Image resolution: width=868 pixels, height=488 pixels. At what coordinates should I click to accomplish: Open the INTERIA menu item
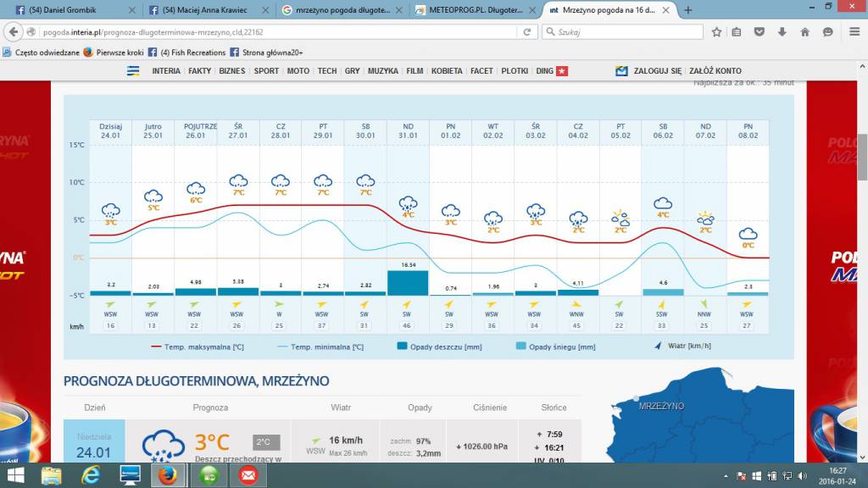(166, 71)
